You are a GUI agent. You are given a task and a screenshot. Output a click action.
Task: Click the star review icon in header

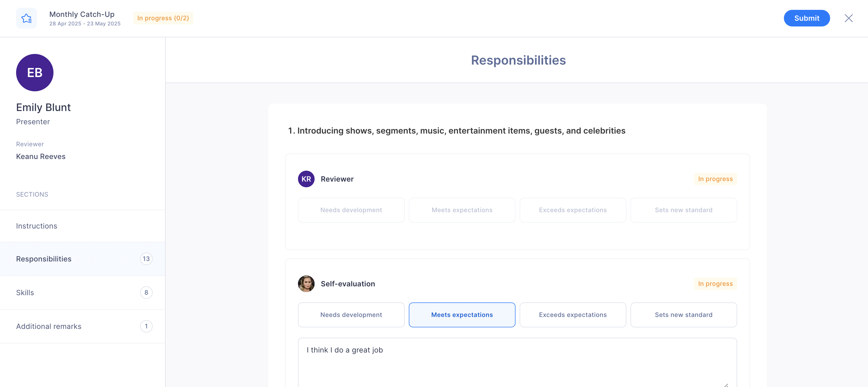point(26,18)
